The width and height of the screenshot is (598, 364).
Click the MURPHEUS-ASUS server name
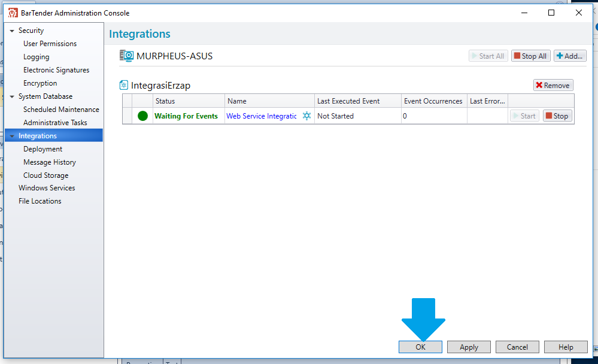pyautogui.click(x=174, y=56)
